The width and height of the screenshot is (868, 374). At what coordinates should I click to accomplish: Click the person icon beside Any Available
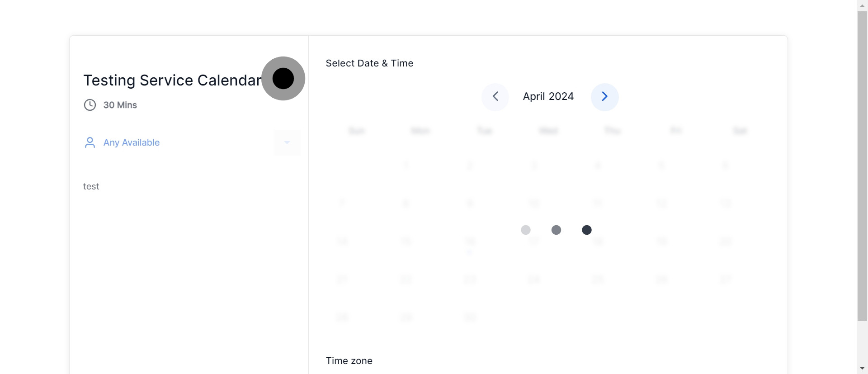point(90,142)
